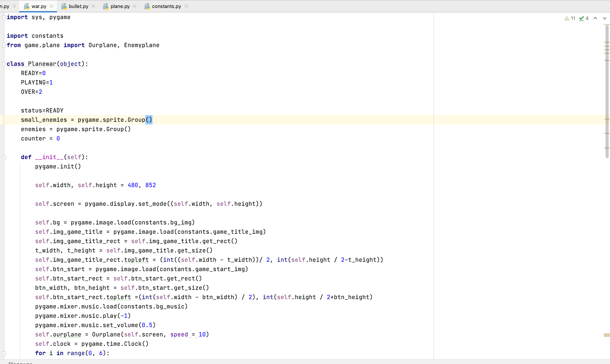Screen dimensions: 610x364
Task: Click the 'pygame.init()' call
Action: [58, 166]
